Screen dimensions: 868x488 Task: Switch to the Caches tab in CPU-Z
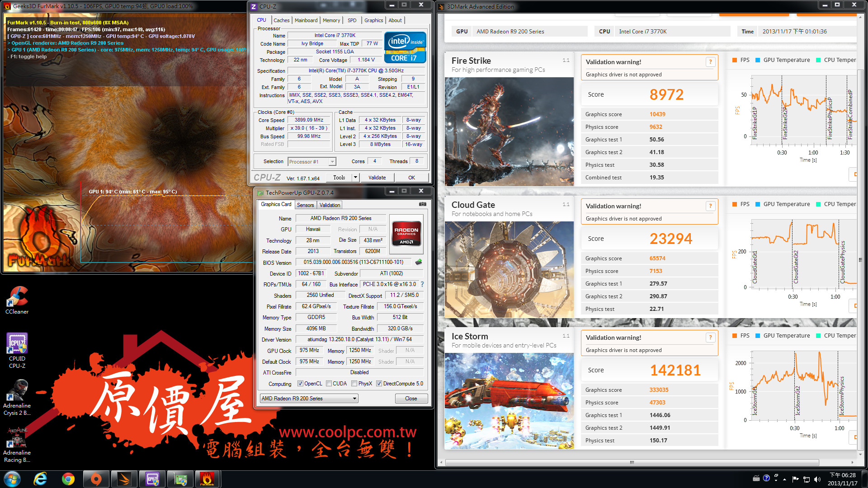pos(281,20)
